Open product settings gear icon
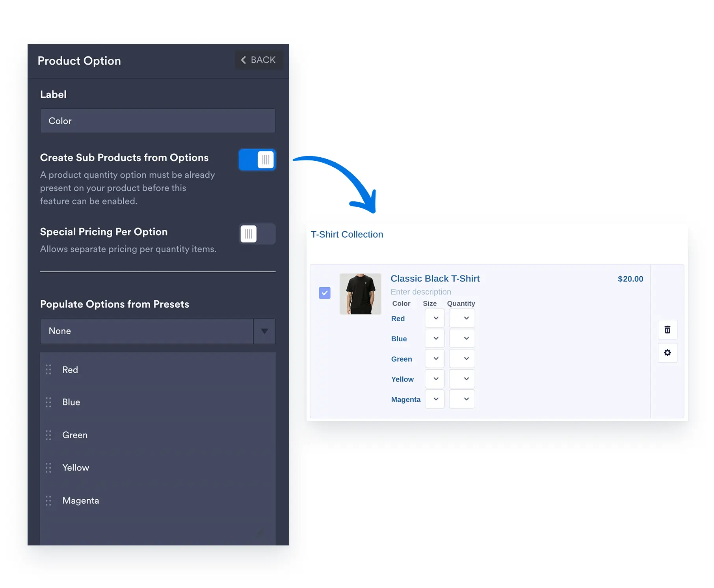 (667, 352)
